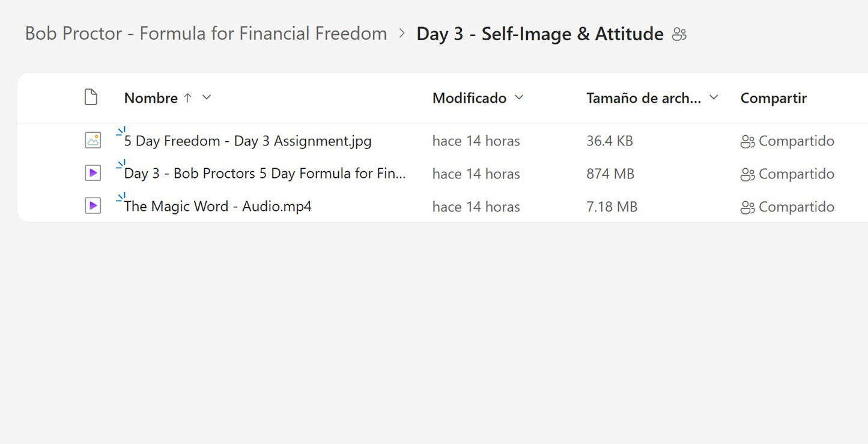
Task: Go to Bob Proctor Formula for Financial Freedom breadcrumb
Action: tap(206, 34)
